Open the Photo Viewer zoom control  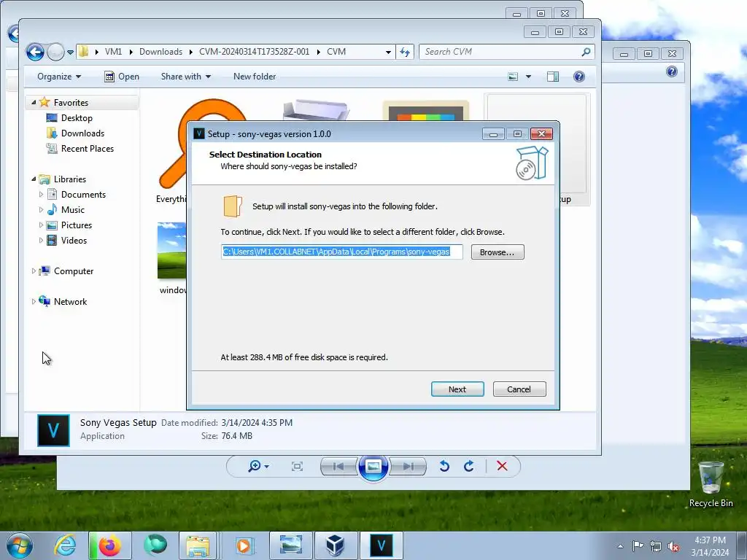click(x=258, y=466)
